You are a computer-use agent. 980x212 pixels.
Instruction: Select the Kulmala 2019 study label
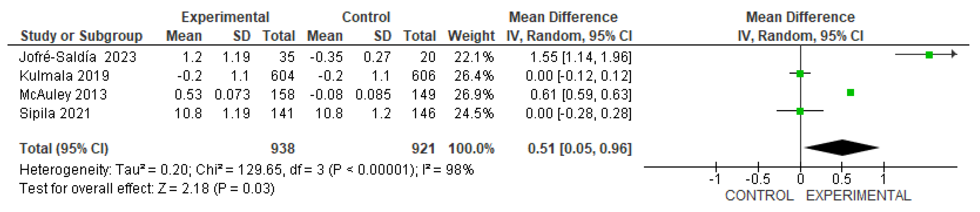pyautogui.click(x=64, y=76)
